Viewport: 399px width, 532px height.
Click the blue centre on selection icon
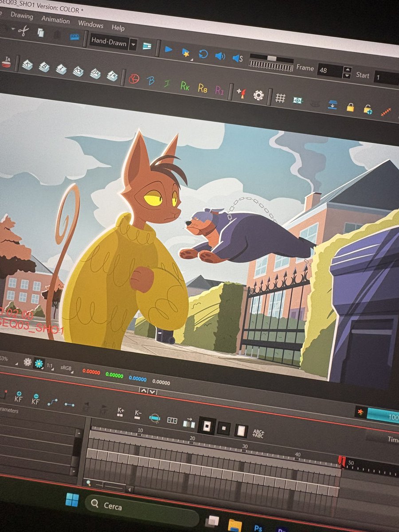pyautogui.click(x=154, y=417)
